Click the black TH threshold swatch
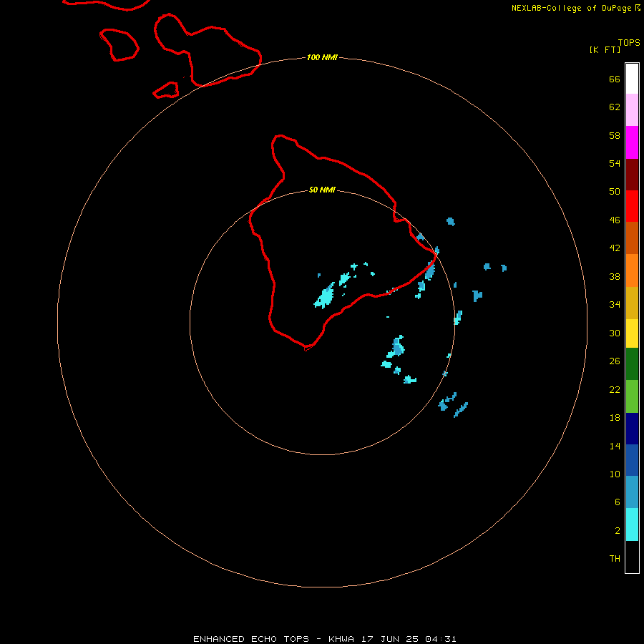 (x=632, y=557)
